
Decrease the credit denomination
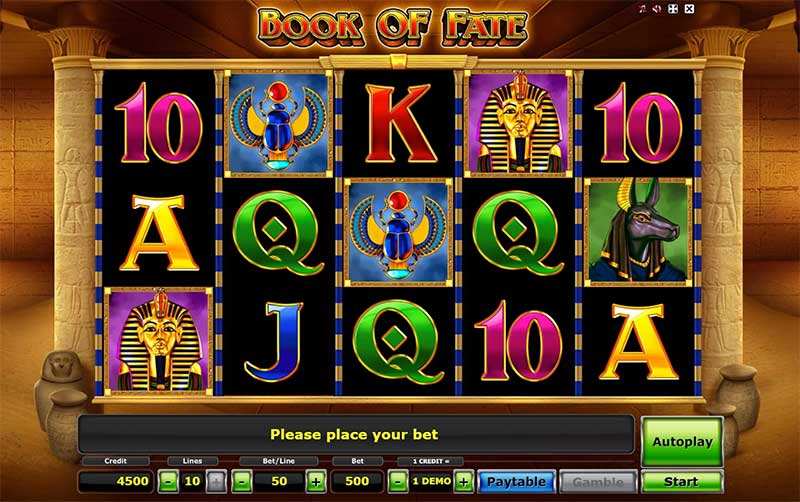pyautogui.click(x=398, y=481)
